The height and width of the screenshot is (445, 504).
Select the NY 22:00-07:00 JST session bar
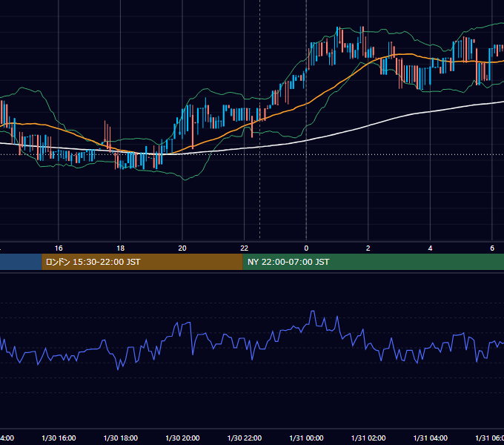pyautogui.click(x=373, y=262)
